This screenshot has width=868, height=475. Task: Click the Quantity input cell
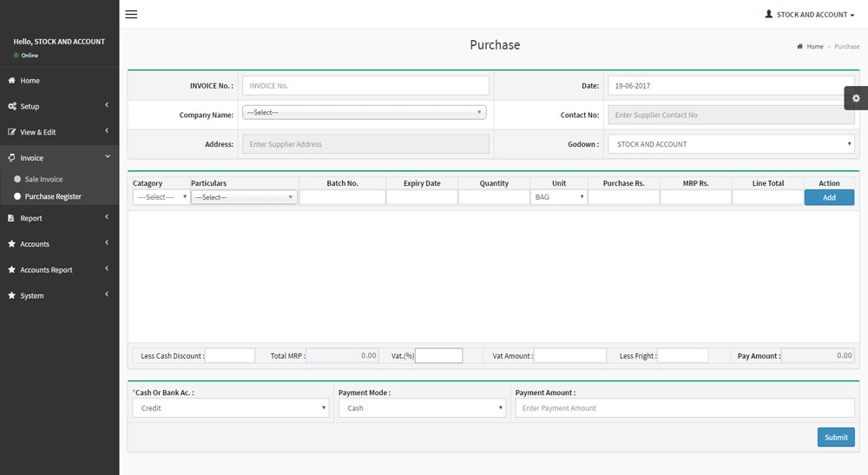[494, 197]
